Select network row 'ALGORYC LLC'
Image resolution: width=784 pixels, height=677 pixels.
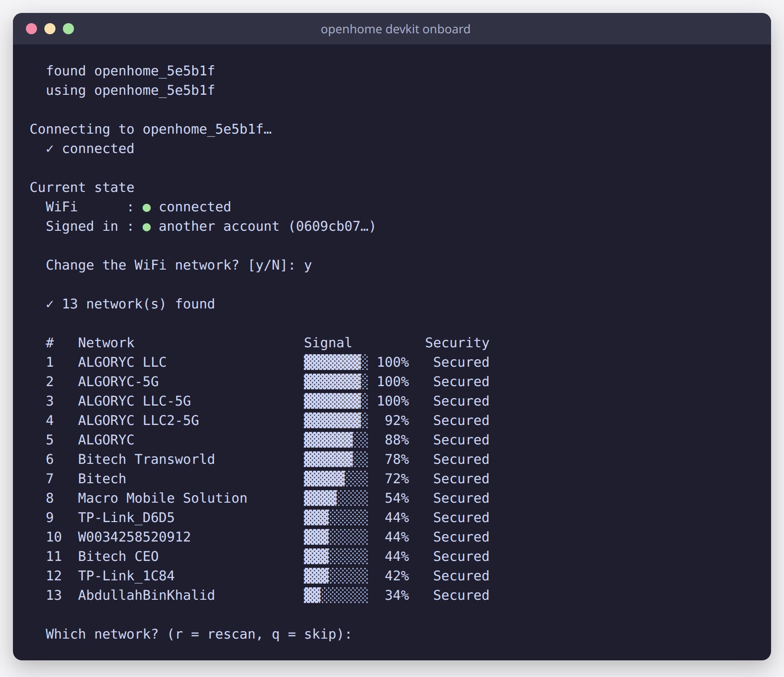[x=267, y=362]
